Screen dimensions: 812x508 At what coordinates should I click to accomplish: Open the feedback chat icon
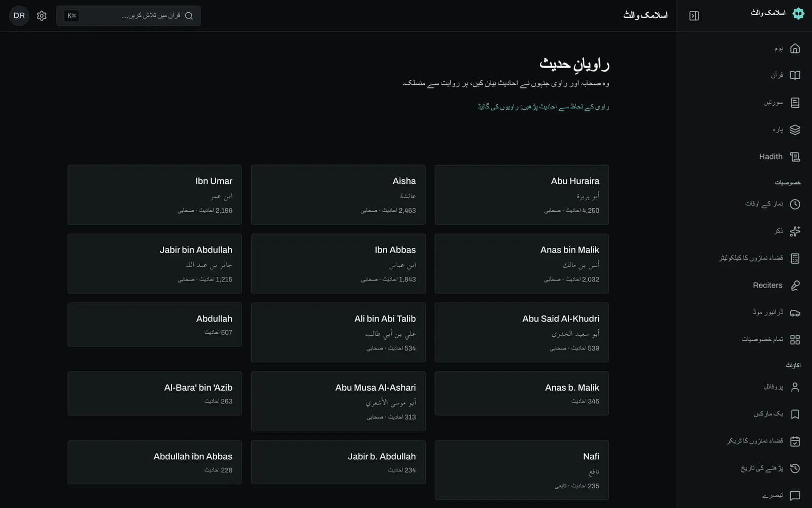795,495
